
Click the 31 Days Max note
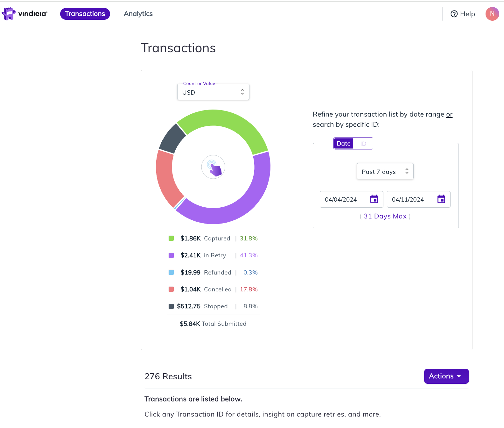[385, 216]
